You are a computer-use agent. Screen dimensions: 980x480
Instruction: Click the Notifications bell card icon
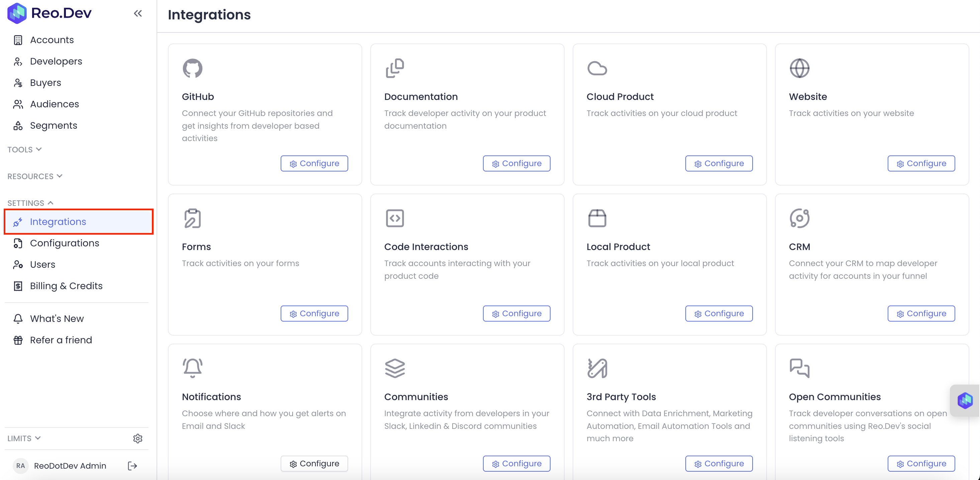pyautogui.click(x=192, y=368)
